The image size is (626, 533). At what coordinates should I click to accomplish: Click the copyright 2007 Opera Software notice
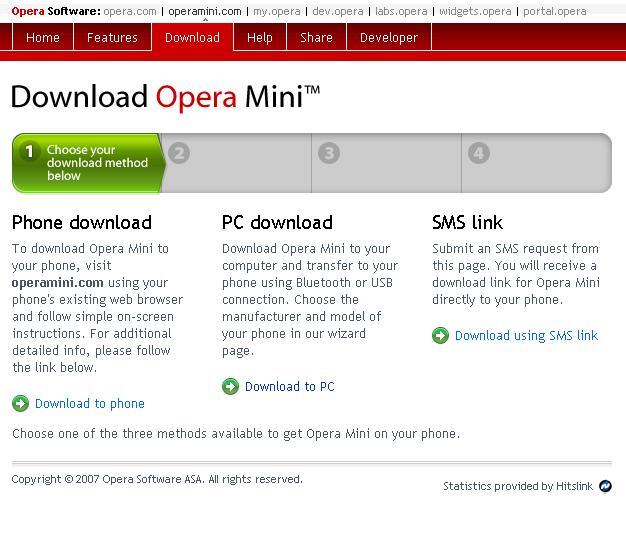(157, 479)
